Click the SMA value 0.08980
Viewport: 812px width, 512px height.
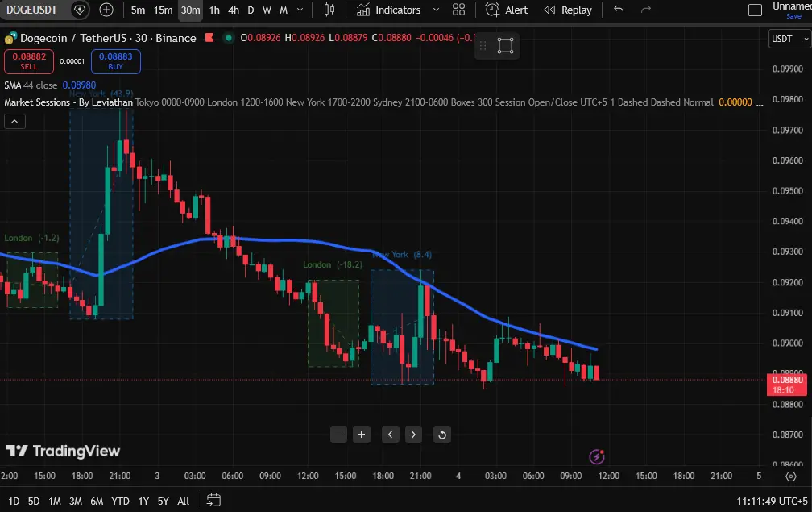(79, 85)
